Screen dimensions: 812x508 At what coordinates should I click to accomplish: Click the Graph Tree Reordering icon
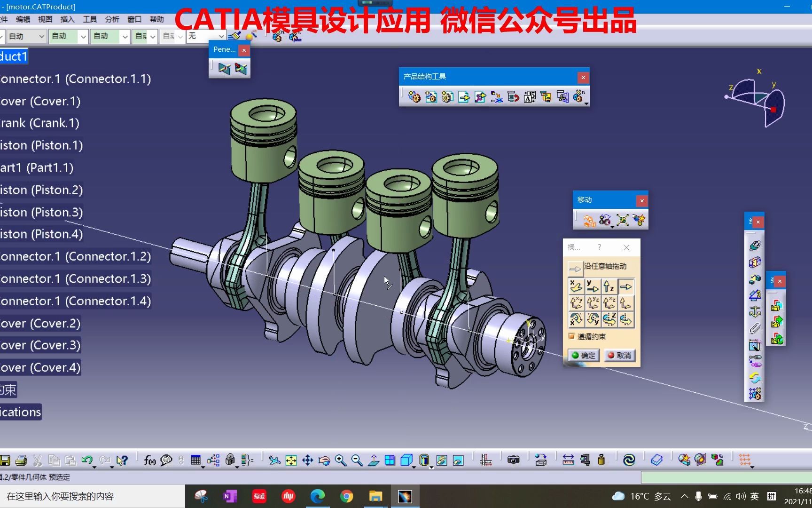[x=497, y=97]
